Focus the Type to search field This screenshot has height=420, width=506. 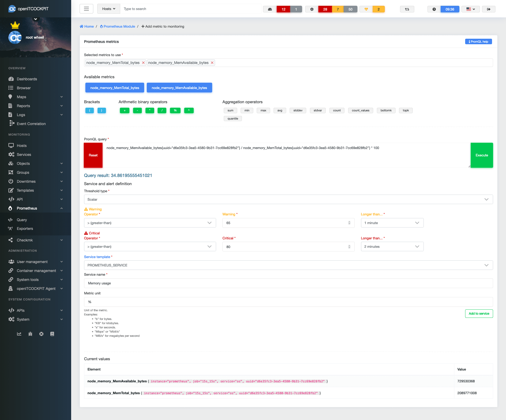[x=191, y=9]
